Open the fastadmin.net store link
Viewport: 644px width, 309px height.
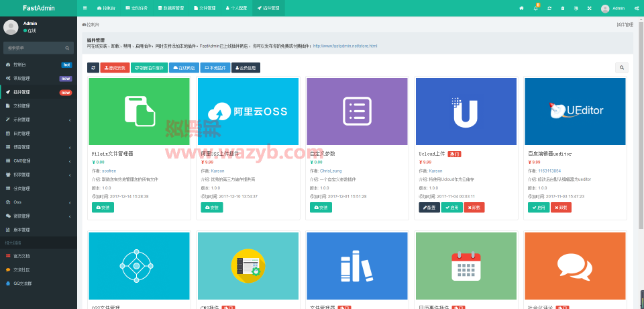[x=345, y=46]
